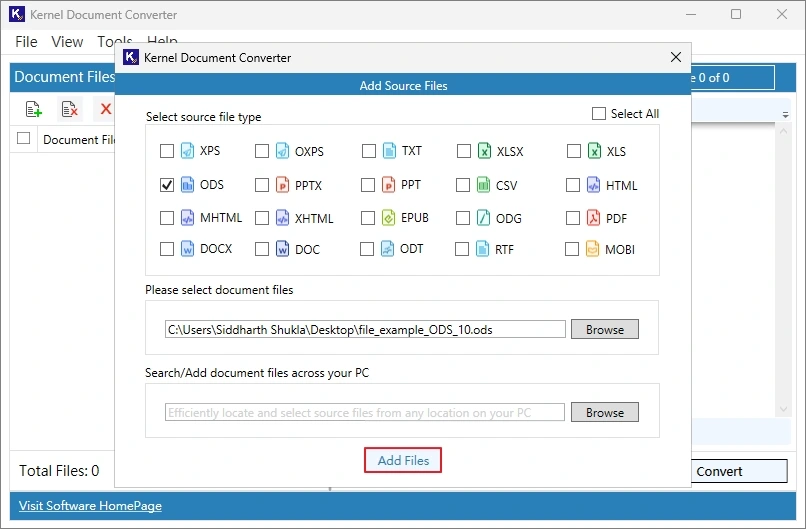Click the ODT file type icon

click(x=388, y=249)
